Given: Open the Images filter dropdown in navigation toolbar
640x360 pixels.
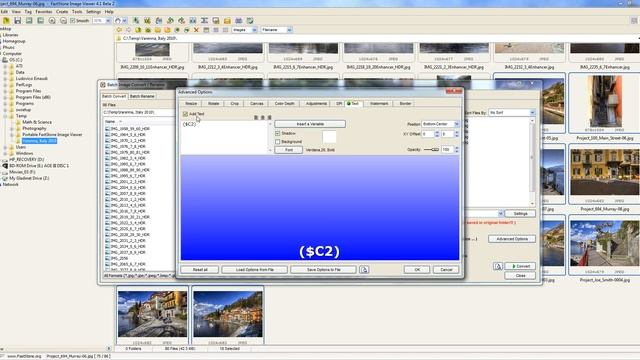Looking at the screenshot, I should pos(254,30).
